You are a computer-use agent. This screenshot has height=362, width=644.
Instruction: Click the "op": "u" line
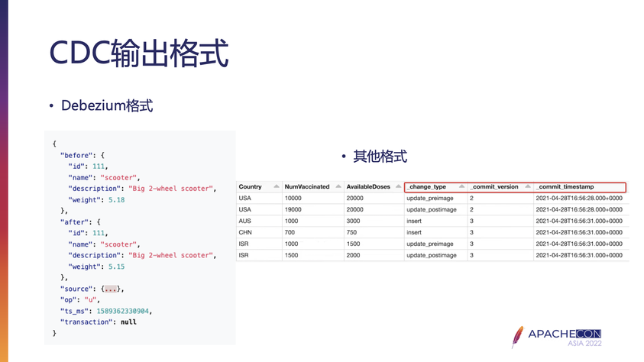pyautogui.click(x=80, y=300)
